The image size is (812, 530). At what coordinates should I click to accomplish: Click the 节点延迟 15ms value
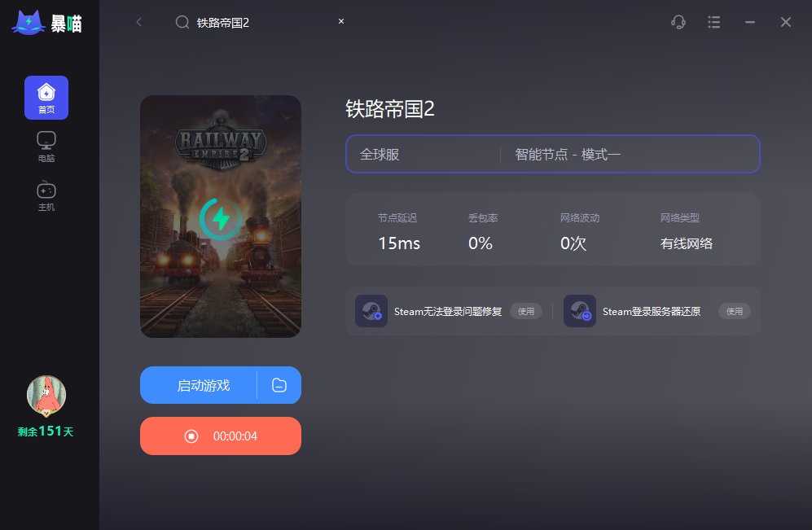pos(399,243)
